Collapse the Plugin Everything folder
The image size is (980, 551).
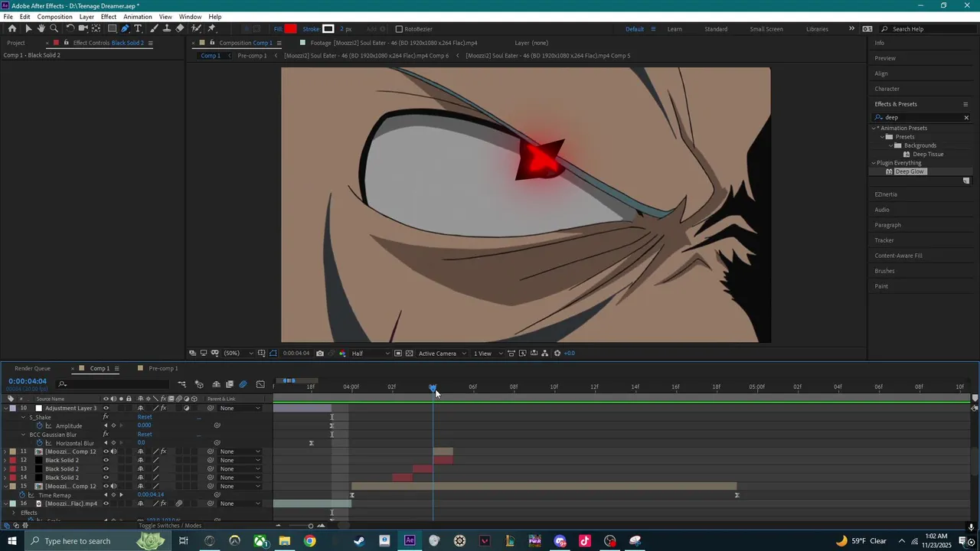pyautogui.click(x=874, y=163)
